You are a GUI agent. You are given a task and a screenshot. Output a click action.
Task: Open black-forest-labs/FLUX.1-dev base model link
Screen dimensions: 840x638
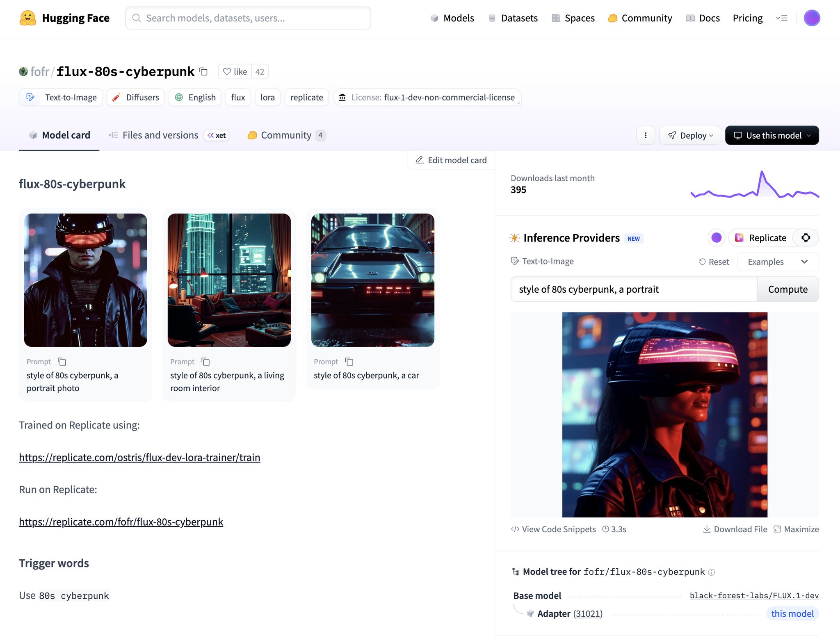click(x=754, y=596)
